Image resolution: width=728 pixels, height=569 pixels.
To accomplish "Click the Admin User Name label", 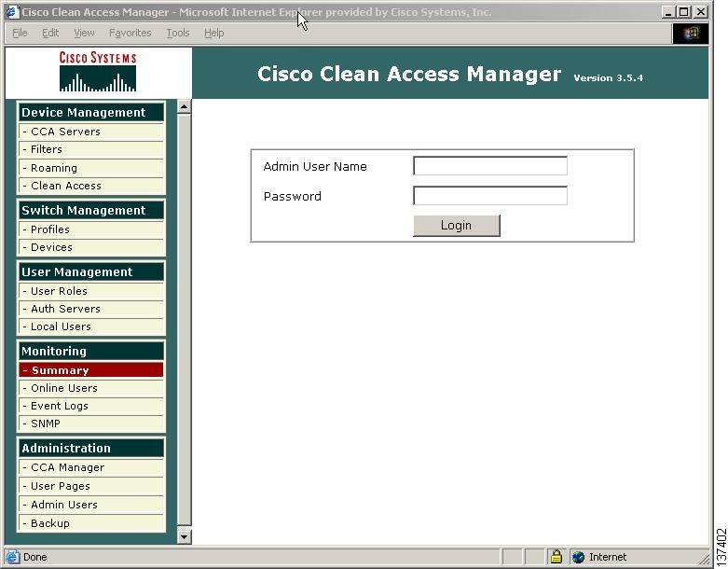I will pyautogui.click(x=315, y=166).
